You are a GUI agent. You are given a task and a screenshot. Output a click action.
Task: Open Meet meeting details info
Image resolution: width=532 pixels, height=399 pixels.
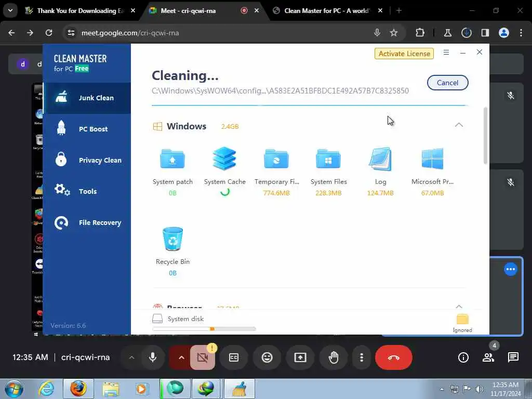(x=463, y=357)
